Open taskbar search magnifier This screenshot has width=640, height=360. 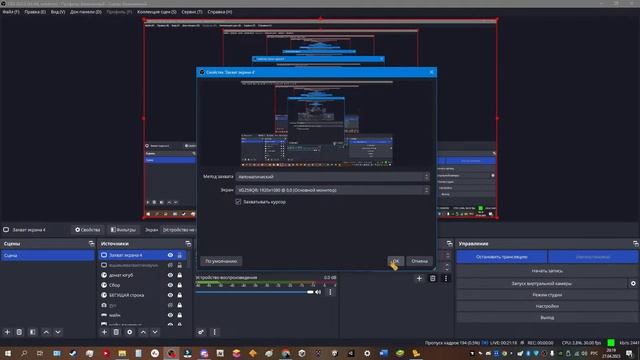click(x=24, y=353)
